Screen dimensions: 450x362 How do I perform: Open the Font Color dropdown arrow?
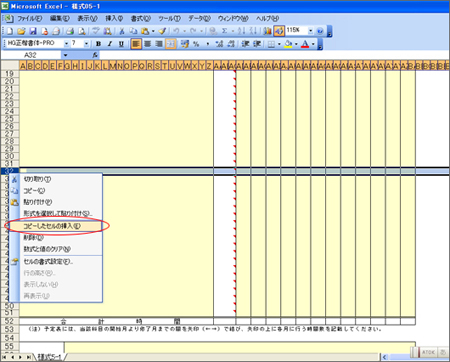pyautogui.click(x=313, y=44)
